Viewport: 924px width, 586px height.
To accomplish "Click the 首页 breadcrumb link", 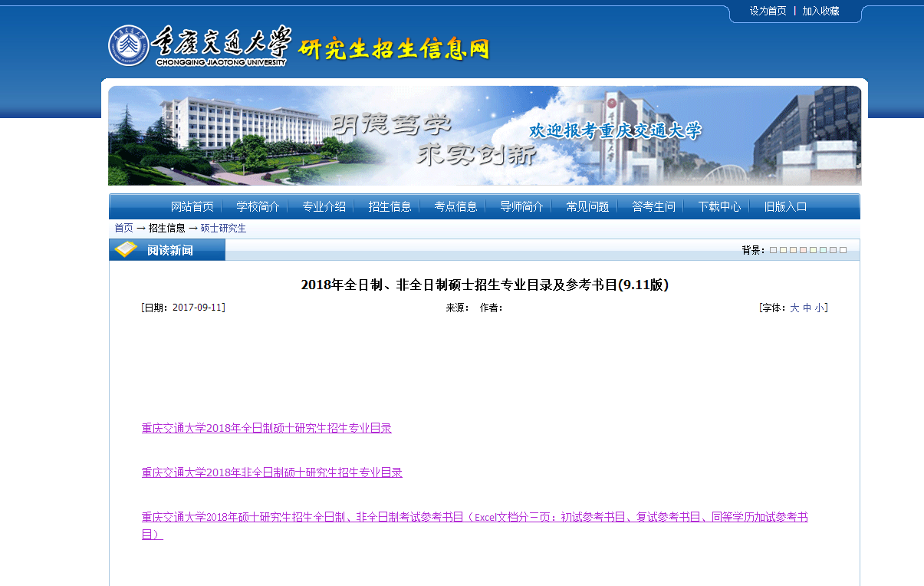I will pyautogui.click(x=123, y=228).
